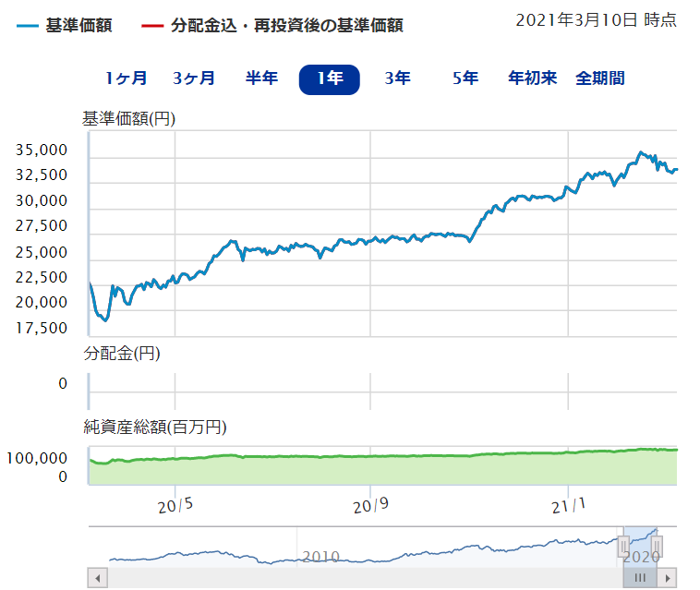Click the 30,000 y-axis value
This screenshot has width=700, height=590.
click(x=41, y=201)
